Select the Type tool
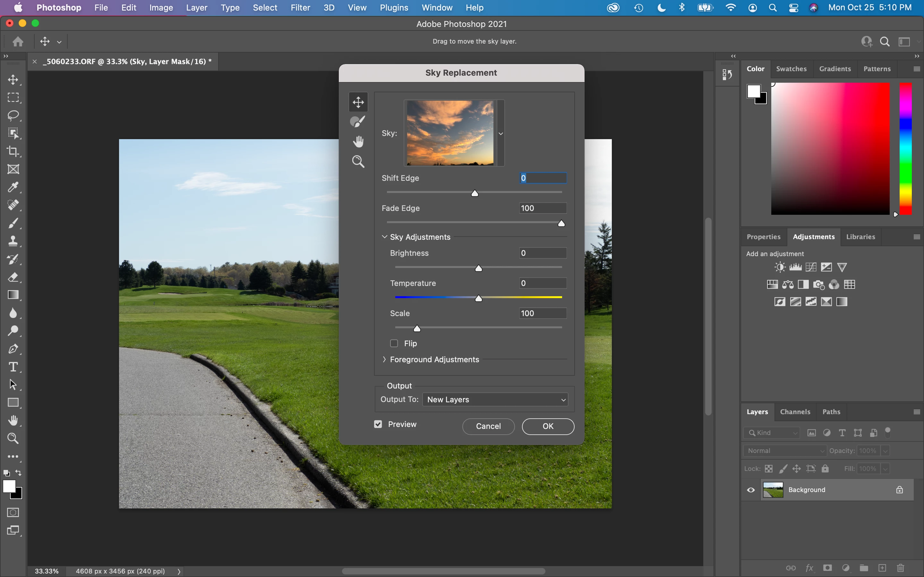The height and width of the screenshot is (577, 924). 13,367
